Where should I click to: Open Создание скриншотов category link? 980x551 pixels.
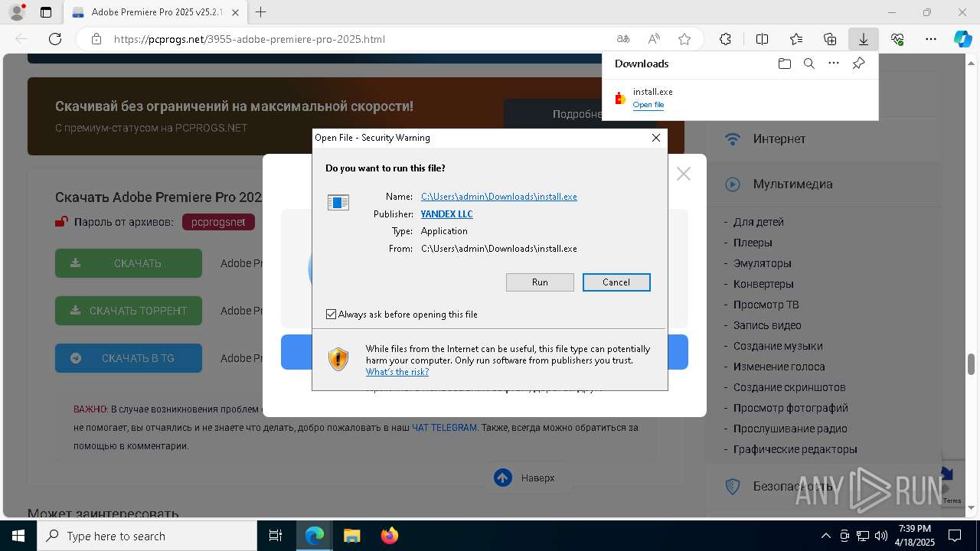coord(789,387)
